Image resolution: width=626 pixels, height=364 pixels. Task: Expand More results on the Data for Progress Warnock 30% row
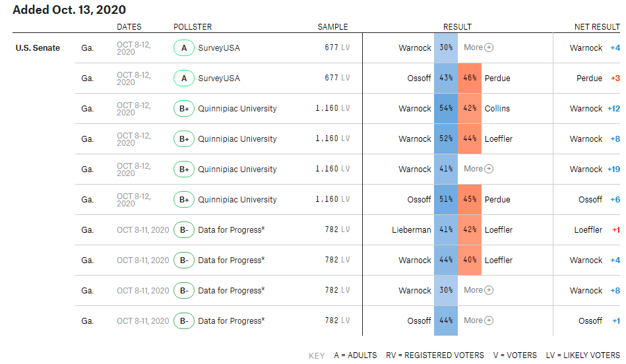(x=478, y=290)
